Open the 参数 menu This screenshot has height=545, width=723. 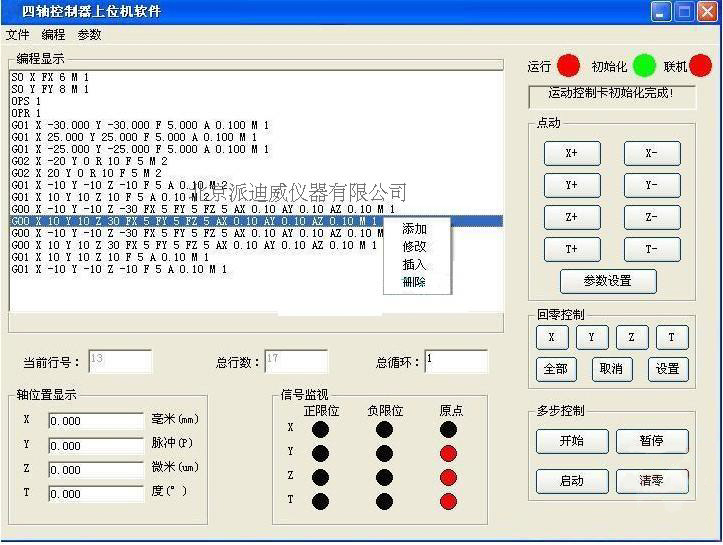click(89, 35)
